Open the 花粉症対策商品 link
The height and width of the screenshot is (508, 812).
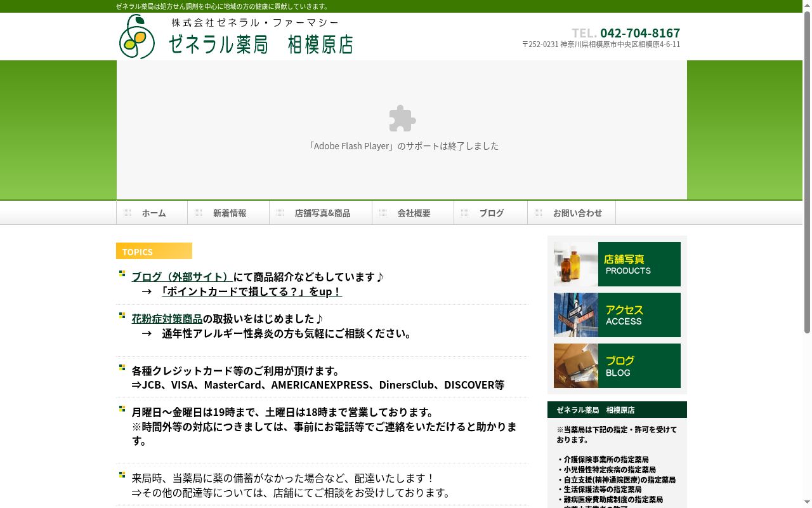click(167, 319)
